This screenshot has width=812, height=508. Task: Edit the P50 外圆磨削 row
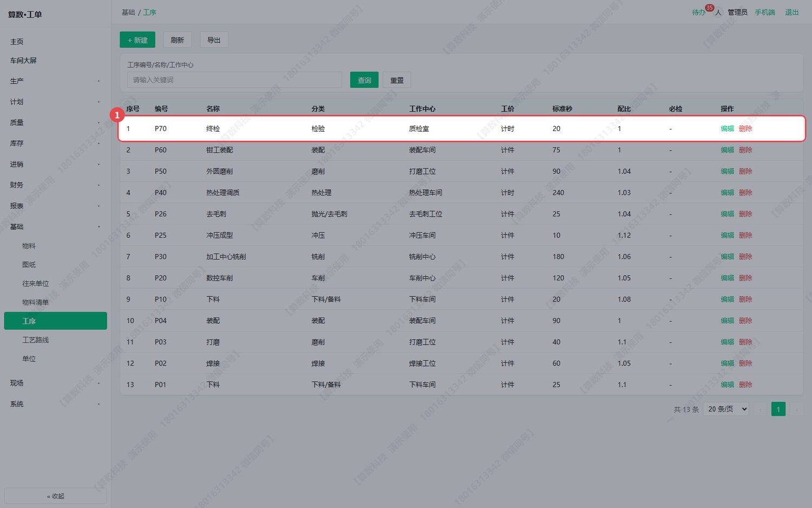tap(727, 171)
